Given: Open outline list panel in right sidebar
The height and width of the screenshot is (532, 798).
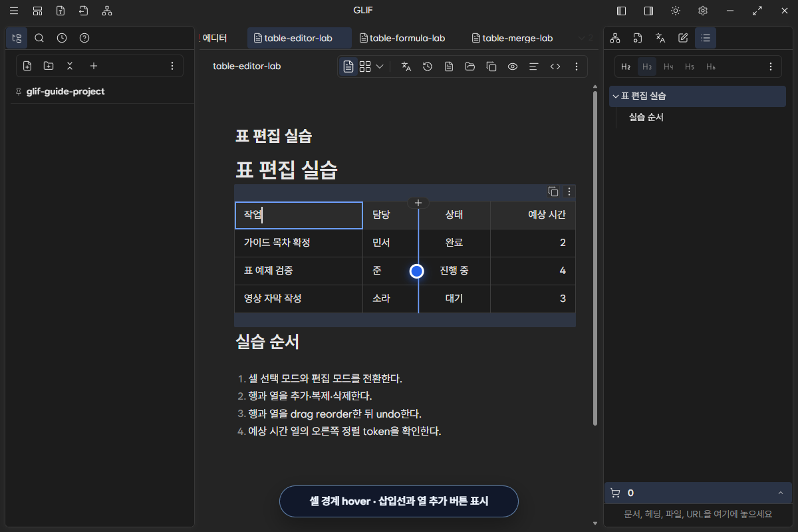Looking at the screenshot, I should click(x=706, y=38).
